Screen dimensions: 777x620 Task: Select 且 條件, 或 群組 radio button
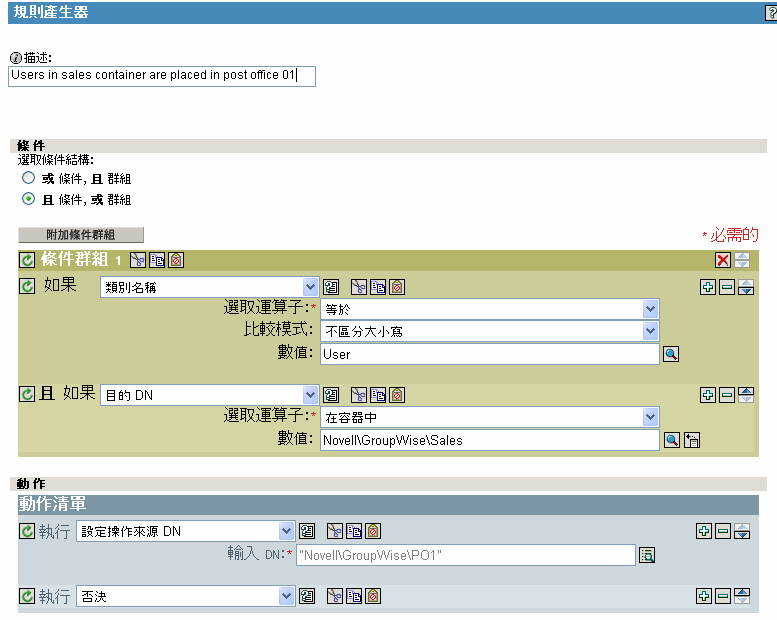click(x=29, y=199)
